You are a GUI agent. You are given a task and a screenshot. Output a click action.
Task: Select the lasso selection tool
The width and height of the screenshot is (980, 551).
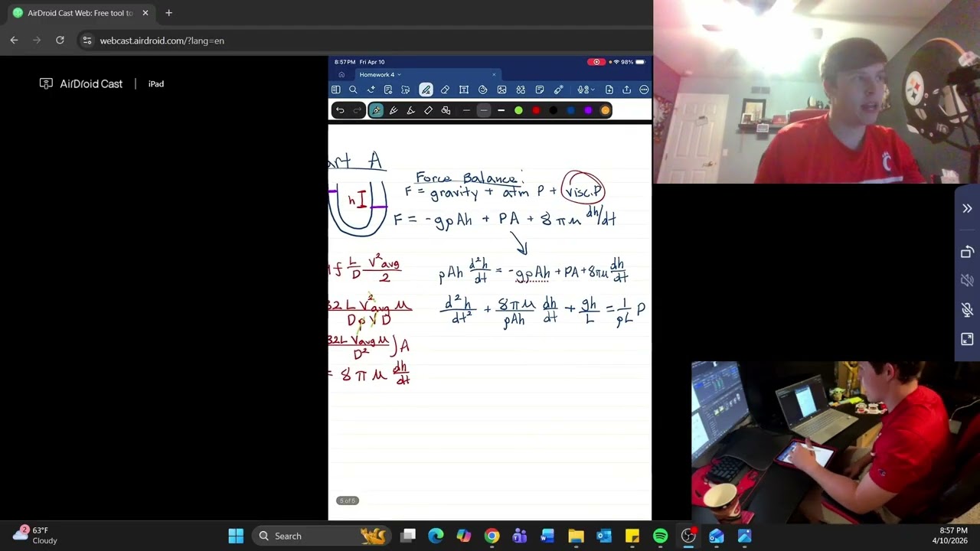point(406,90)
